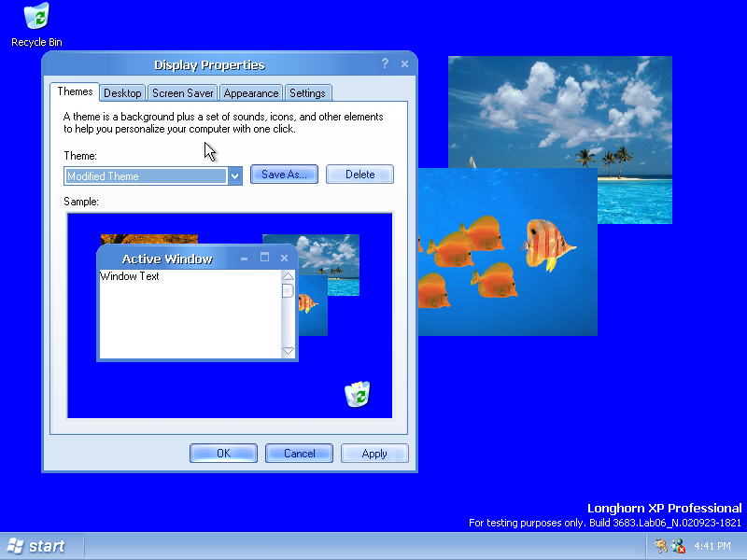Open the Recycle Bin desktop icon

36,25
